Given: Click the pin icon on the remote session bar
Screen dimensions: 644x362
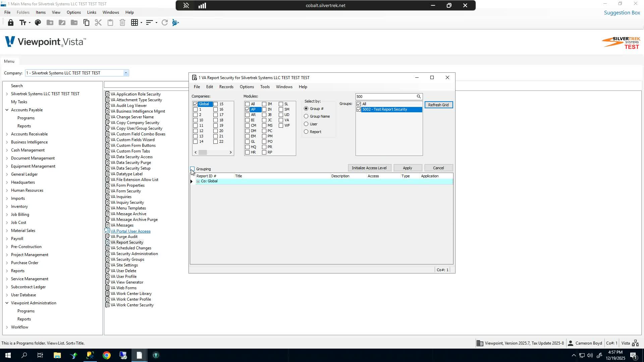Looking at the screenshot, I should point(186,5).
